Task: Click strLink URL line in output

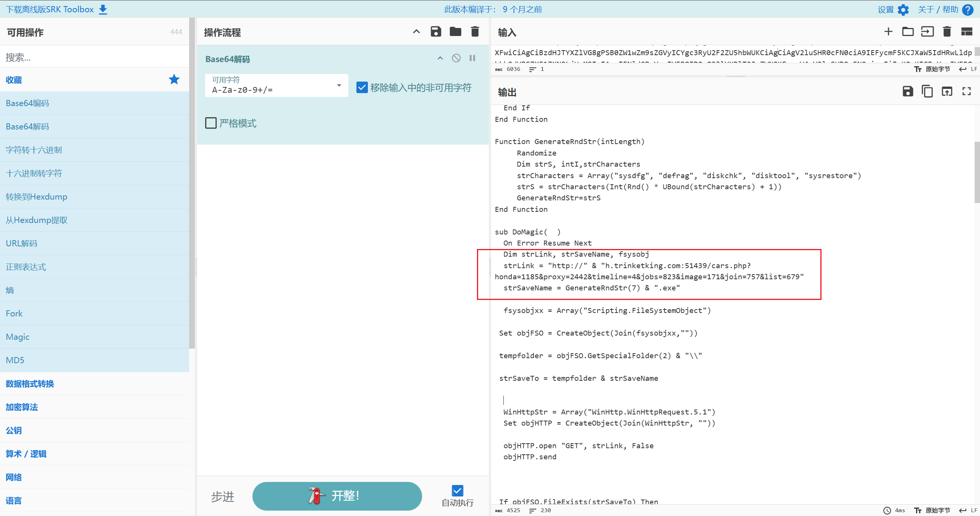Action: click(649, 271)
